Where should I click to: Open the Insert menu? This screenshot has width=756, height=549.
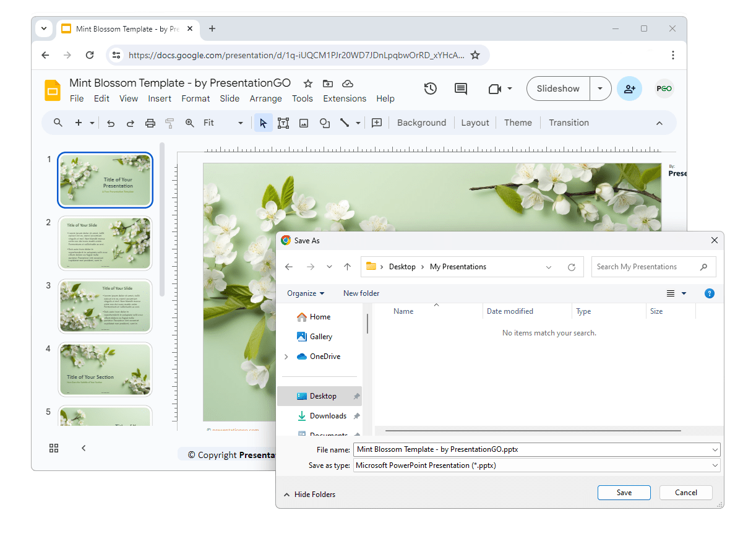(x=160, y=98)
